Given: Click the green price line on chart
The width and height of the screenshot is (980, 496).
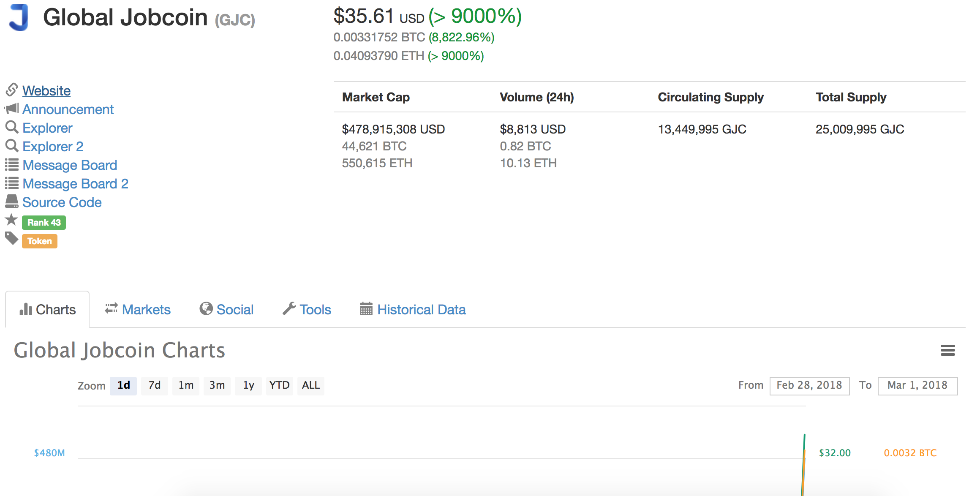Looking at the screenshot, I should pyautogui.click(x=804, y=444).
